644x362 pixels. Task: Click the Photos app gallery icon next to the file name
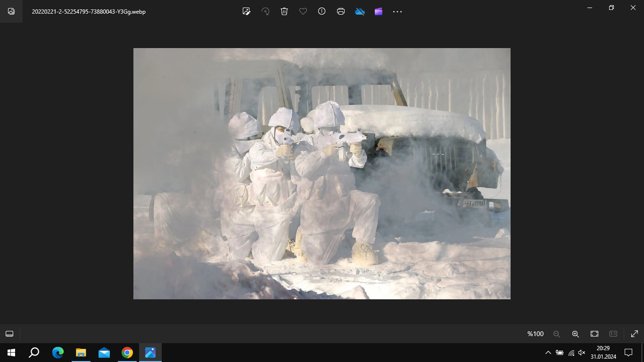pos(11,11)
